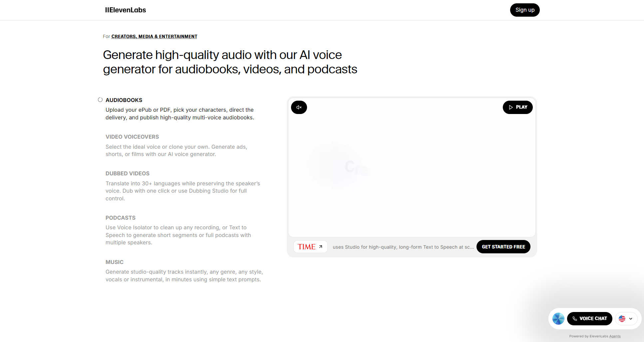Click the external arrow icon beside TIME

point(321,247)
